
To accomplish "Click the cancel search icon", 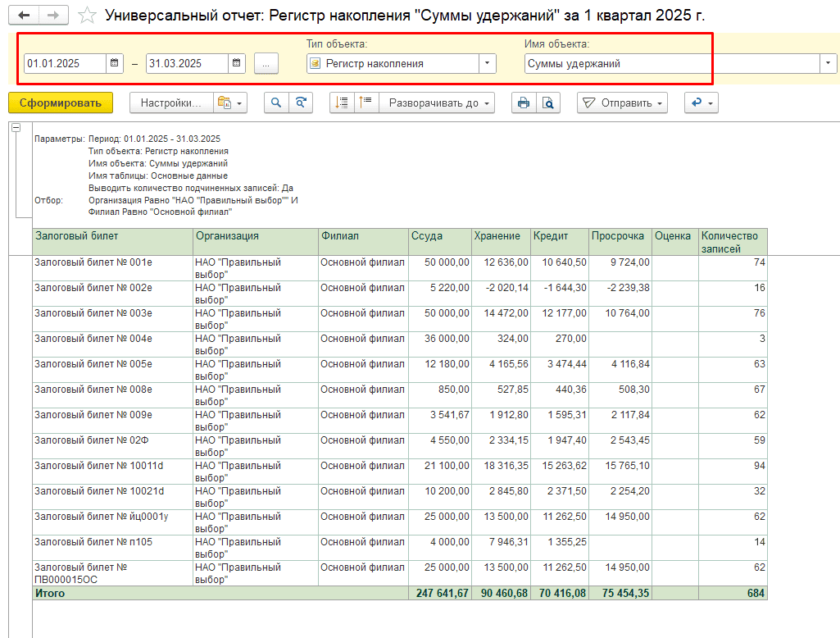I will pos(301,103).
